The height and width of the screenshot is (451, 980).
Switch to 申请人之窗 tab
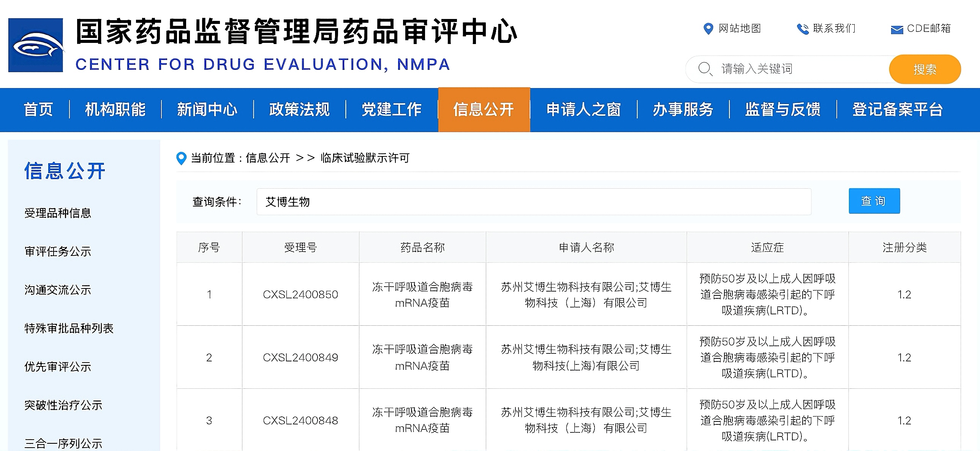pyautogui.click(x=583, y=109)
